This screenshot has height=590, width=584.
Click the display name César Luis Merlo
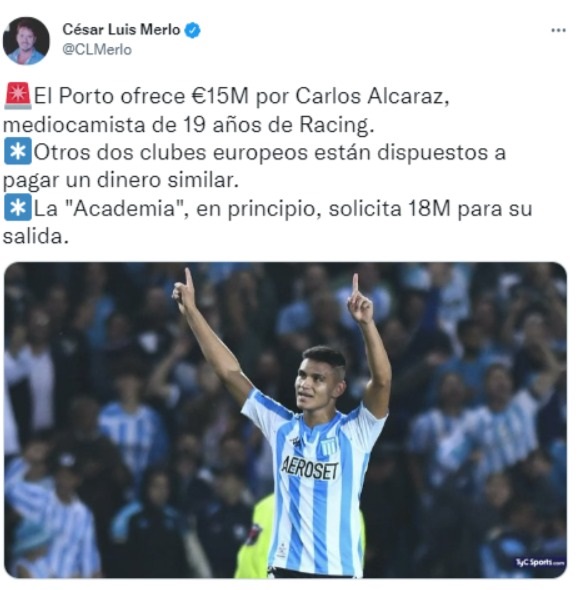click(x=121, y=30)
